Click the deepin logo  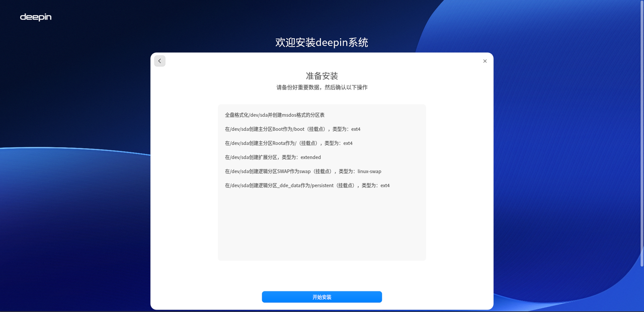click(x=36, y=18)
